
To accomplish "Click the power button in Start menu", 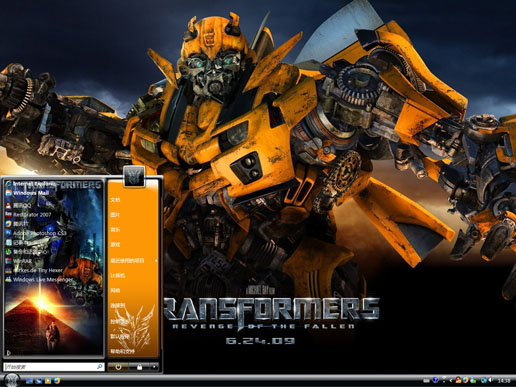I will (x=118, y=367).
